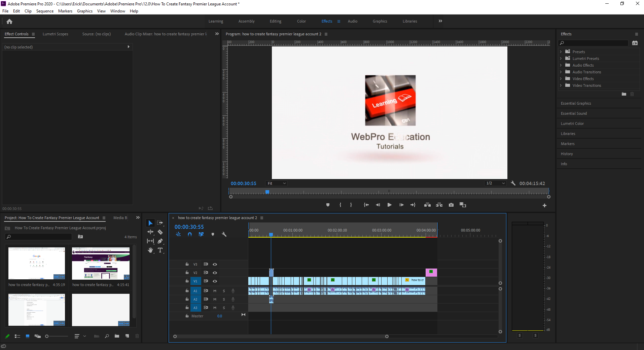This screenshot has height=350, width=644.
Task: Expand the Lumetri Presets folder
Action: tap(561, 59)
